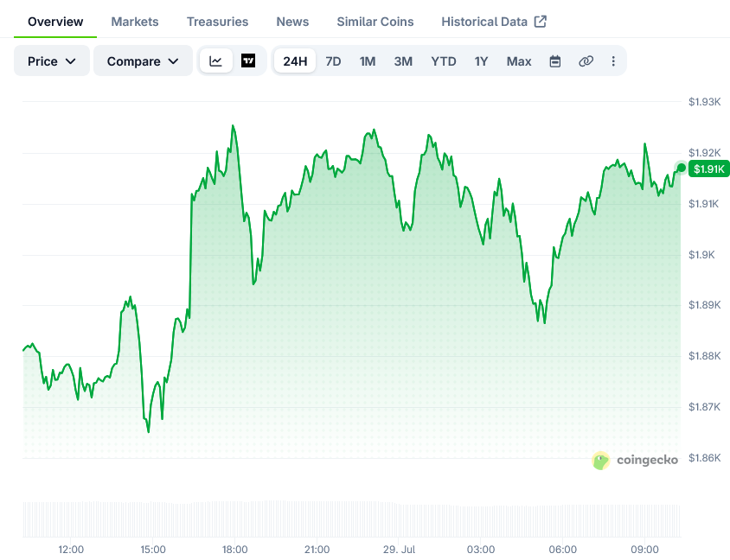The image size is (730, 560).
Task: Select the Max time range
Action: (519, 61)
